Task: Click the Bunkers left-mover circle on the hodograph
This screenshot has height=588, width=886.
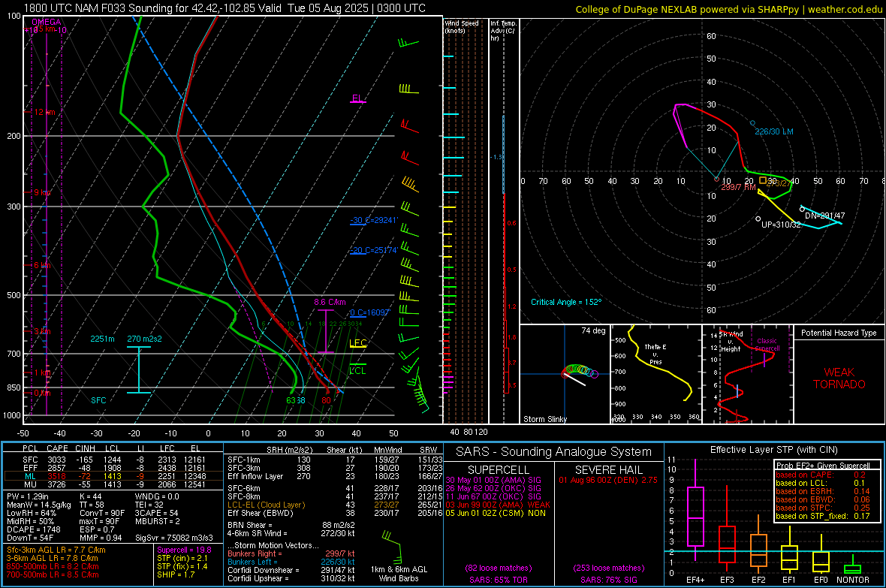Action: tap(752, 122)
